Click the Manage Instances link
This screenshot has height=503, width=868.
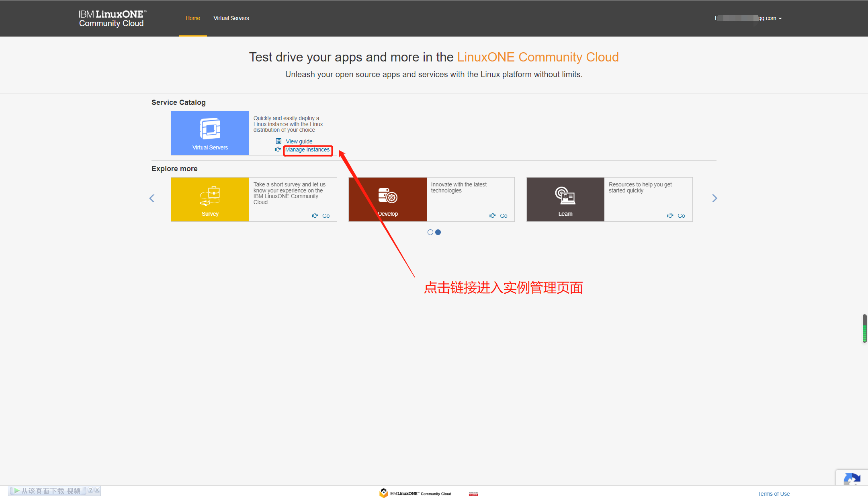[307, 149]
